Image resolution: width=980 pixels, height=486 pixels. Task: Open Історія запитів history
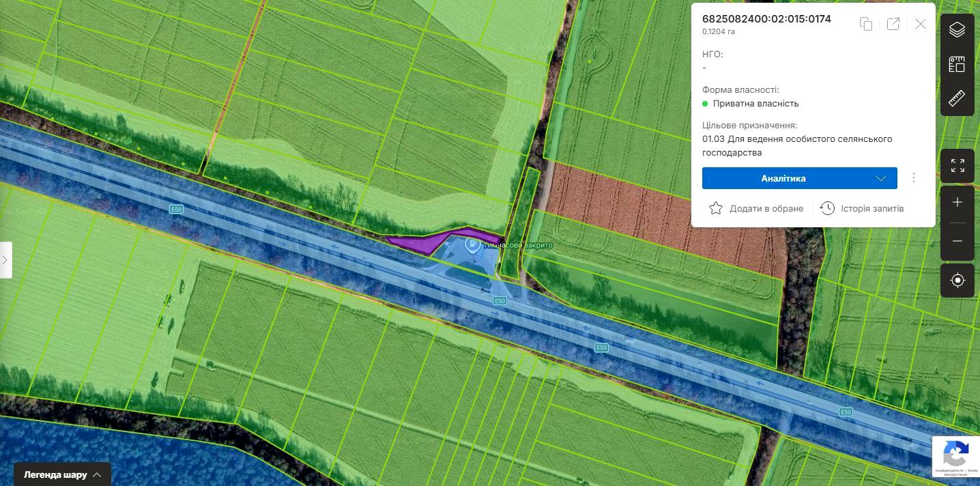tap(862, 208)
